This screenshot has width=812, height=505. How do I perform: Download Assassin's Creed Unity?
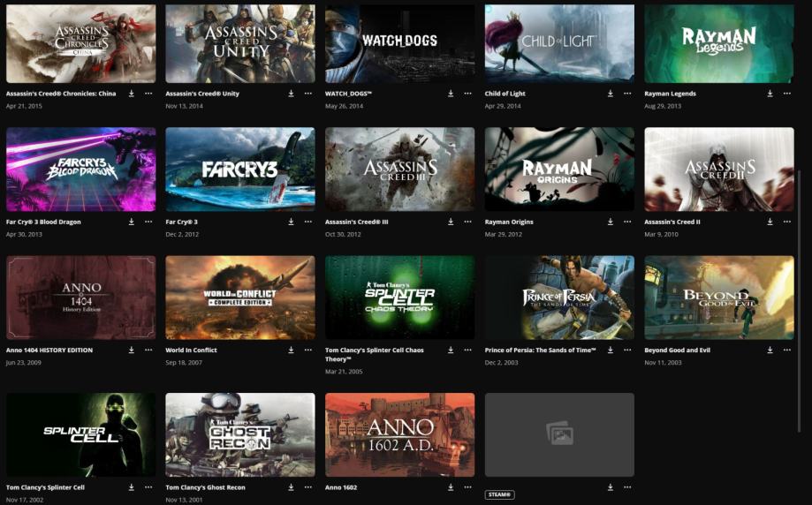point(291,93)
